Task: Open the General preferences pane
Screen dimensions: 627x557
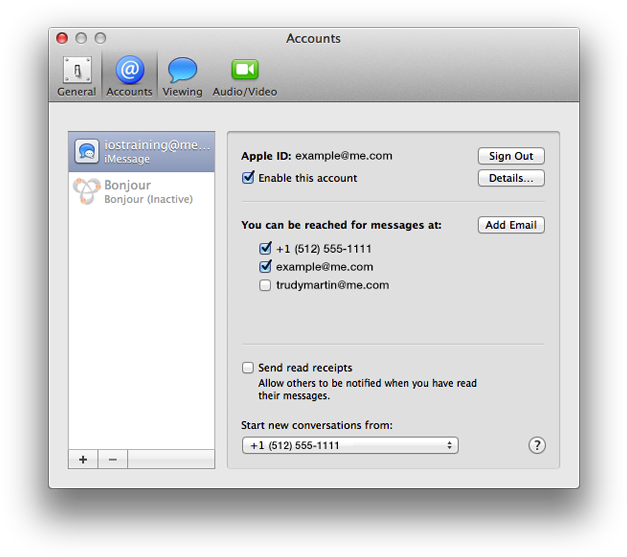Action: click(77, 76)
